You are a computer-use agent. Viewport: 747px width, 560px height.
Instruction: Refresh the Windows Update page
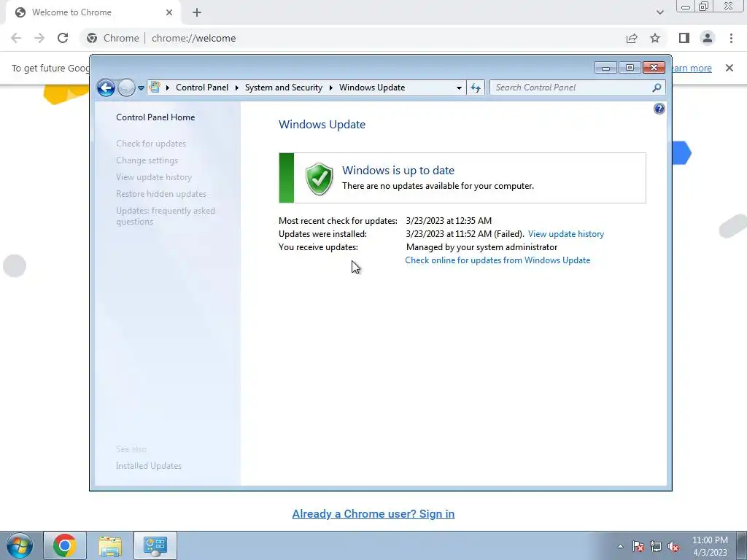tap(476, 87)
